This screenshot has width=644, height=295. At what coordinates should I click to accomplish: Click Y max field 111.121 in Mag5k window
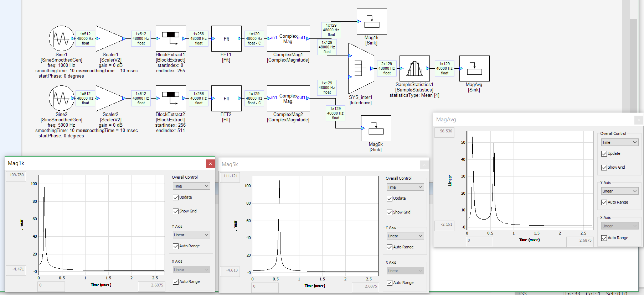tap(230, 178)
